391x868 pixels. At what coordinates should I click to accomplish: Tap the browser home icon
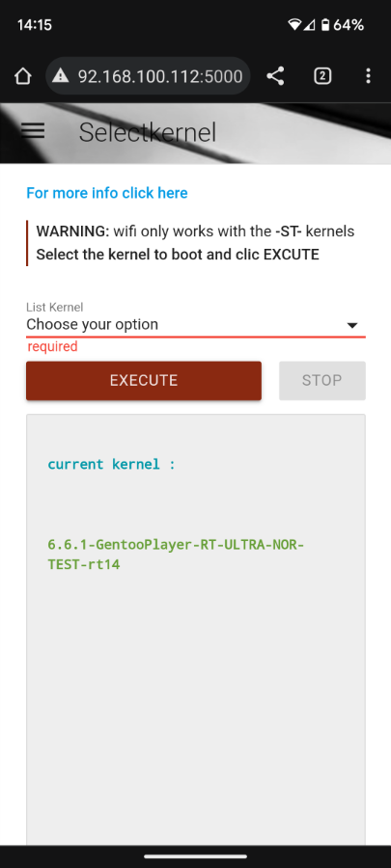(x=23, y=76)
